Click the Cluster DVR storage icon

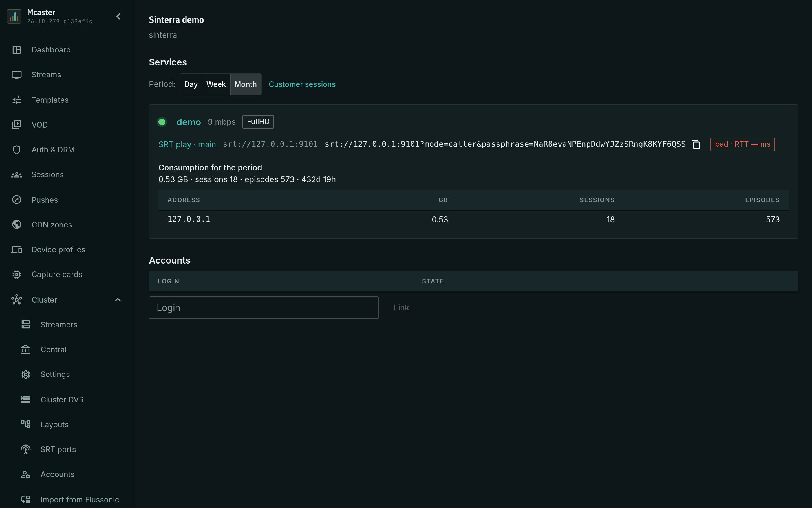(x=25, y=399)
